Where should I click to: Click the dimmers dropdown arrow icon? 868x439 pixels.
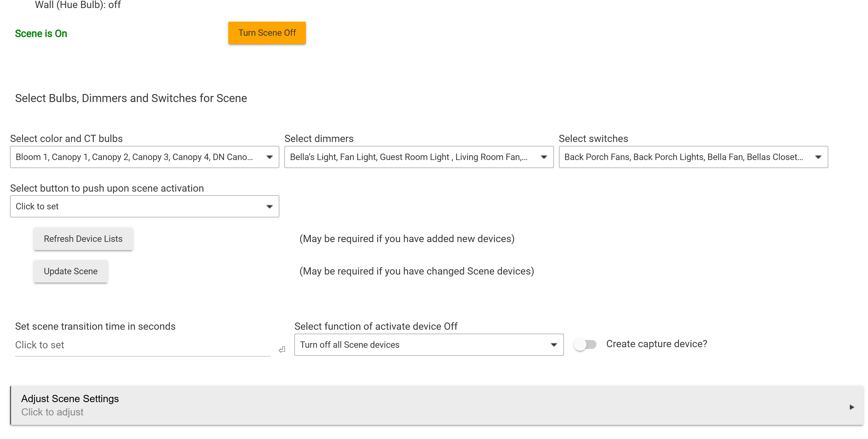(543, 157)
